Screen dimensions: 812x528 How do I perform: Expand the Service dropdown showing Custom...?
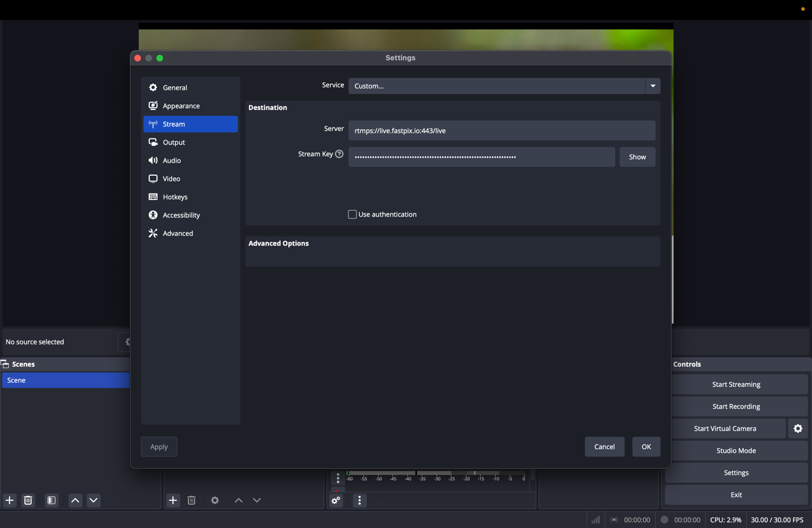(x=504, y=86)
